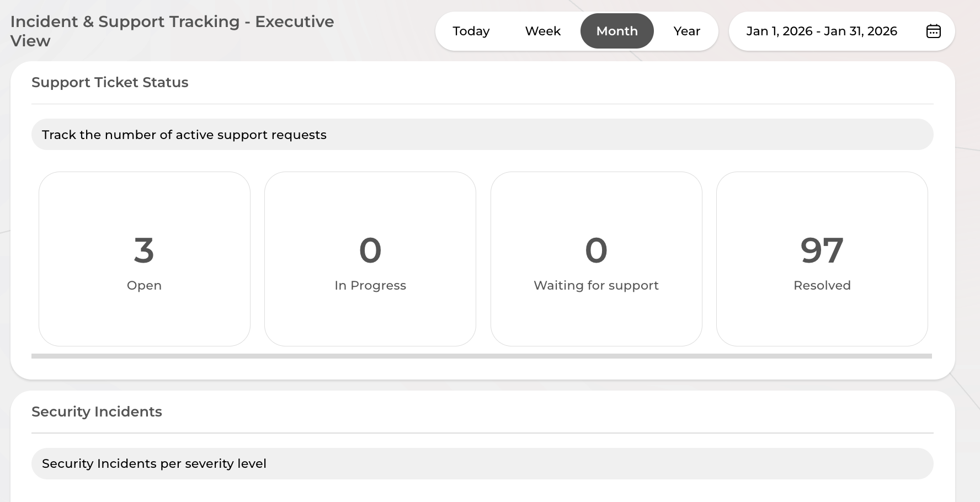The height and width of the screenshot is (502, 980).
Task: Click the Waiting for support card
Action: pos(596,258)
